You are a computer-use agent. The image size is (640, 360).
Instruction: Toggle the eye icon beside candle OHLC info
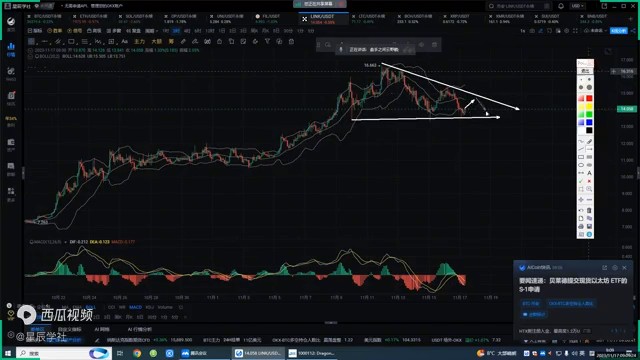click(x=31, y=50)
